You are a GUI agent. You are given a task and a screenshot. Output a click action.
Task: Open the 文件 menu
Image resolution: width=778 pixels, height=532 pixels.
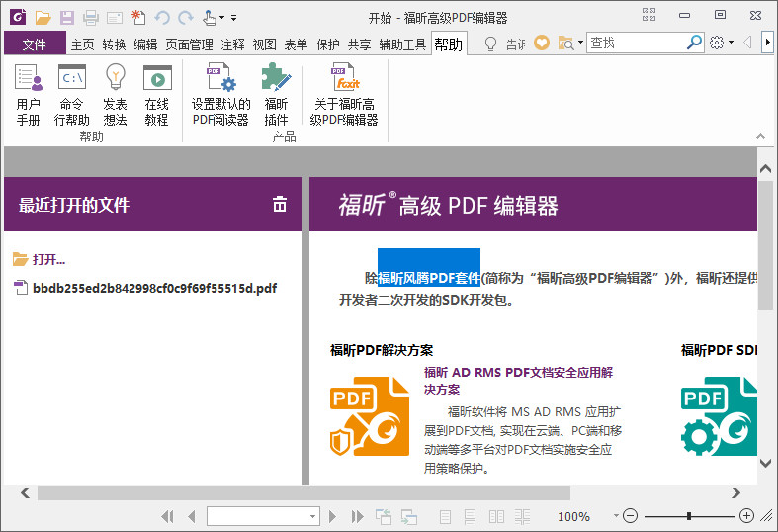pyautogui.click(x=35, y=44)
